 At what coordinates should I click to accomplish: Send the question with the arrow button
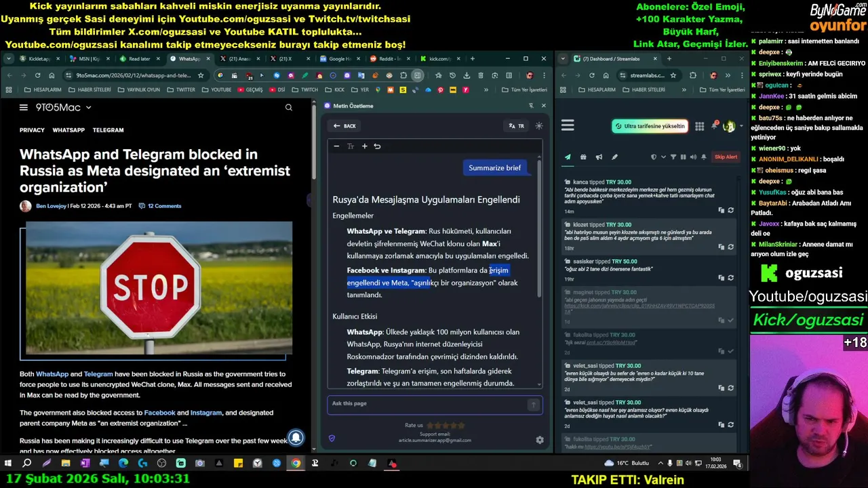pyautogui.click(x=533, y=405)
